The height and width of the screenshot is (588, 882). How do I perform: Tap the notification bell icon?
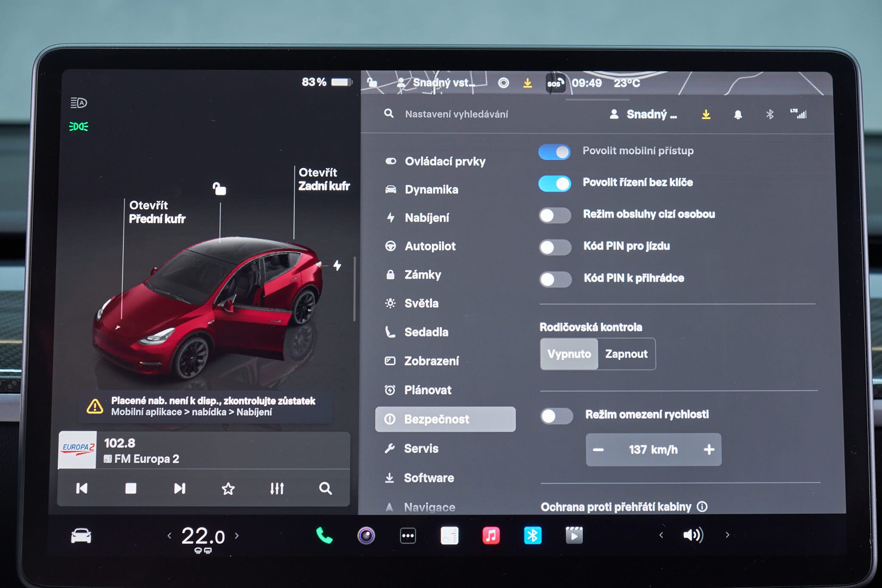click(x=738, y=115)
